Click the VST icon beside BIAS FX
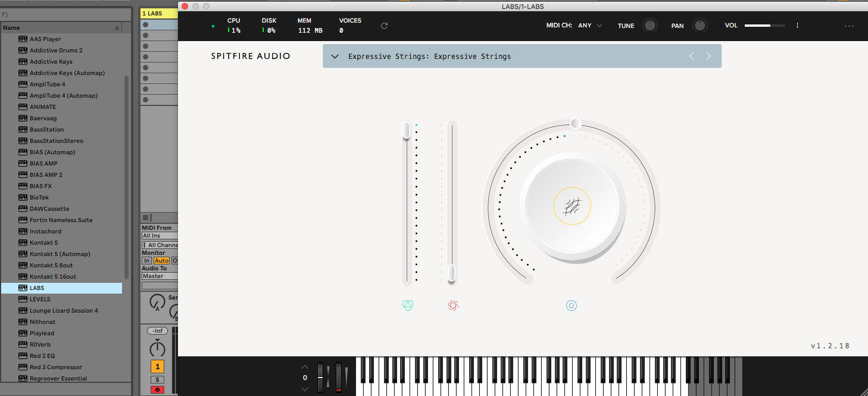 23,186
